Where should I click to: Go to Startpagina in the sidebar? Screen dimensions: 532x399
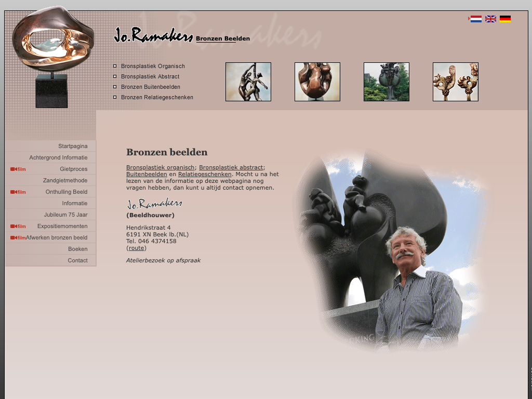73,147
